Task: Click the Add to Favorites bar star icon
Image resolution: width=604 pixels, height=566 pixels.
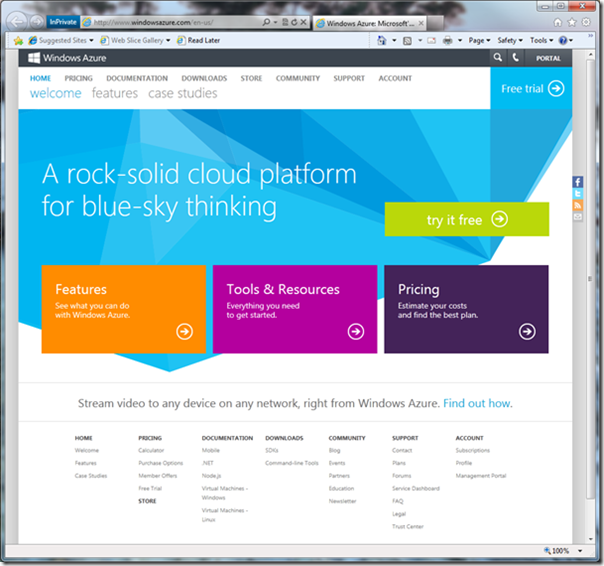Action: (x=18, y=40)
